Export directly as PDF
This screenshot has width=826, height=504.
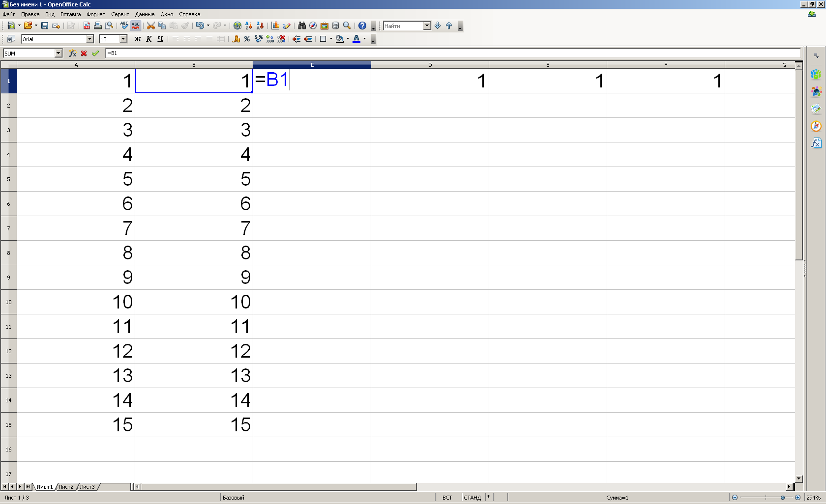[x=87, y=26]
